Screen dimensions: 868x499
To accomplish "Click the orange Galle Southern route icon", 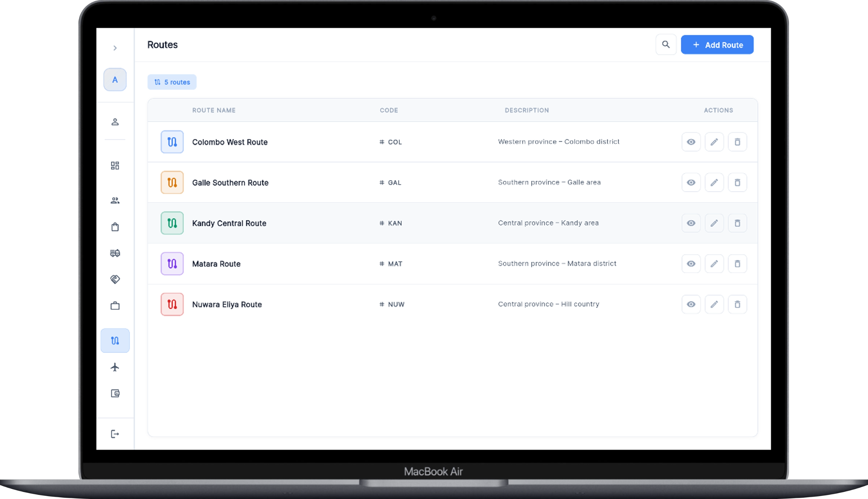I will point(172,183).
